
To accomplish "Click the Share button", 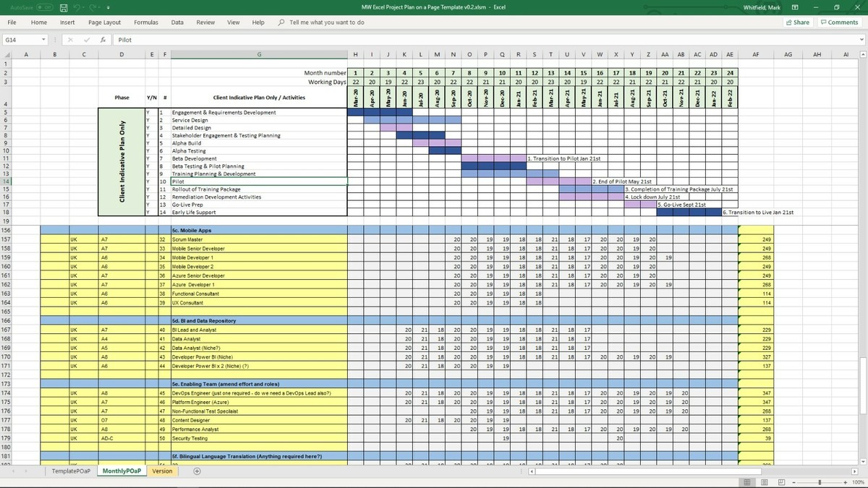I will point(798,22).
